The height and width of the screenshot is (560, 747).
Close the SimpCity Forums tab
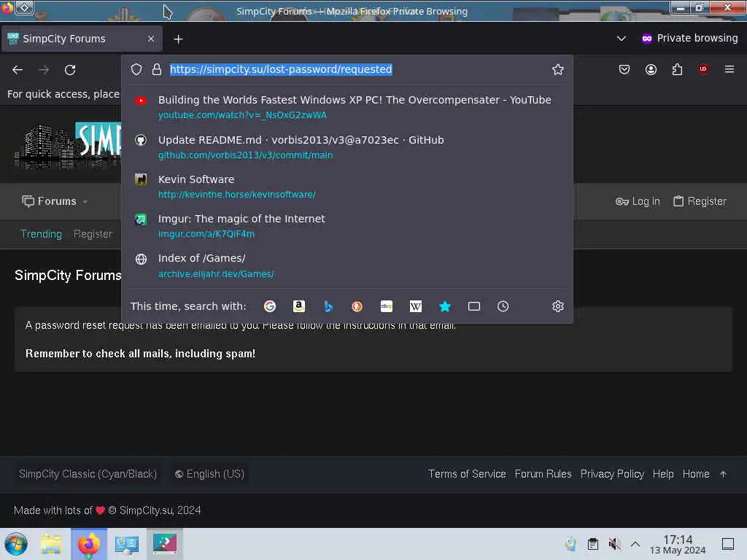(151, 39)
